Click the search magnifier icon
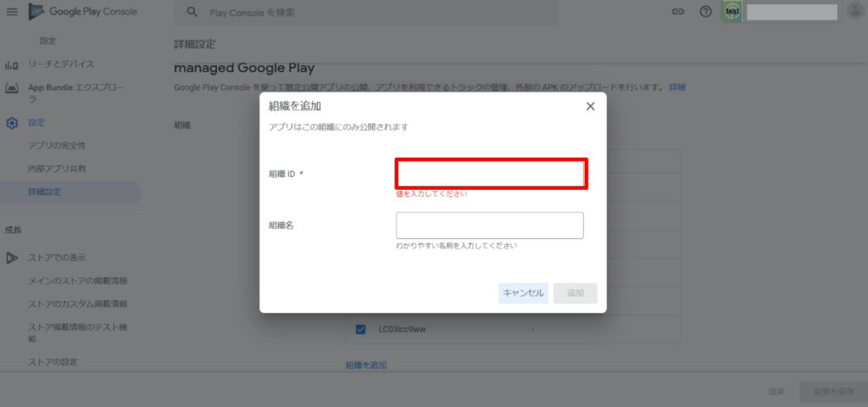 pos(192,12)
